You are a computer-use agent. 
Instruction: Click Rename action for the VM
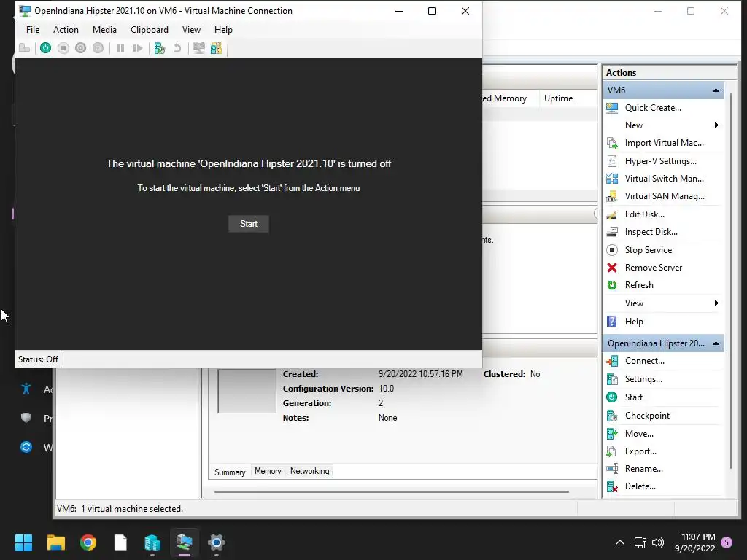point(643,469)
